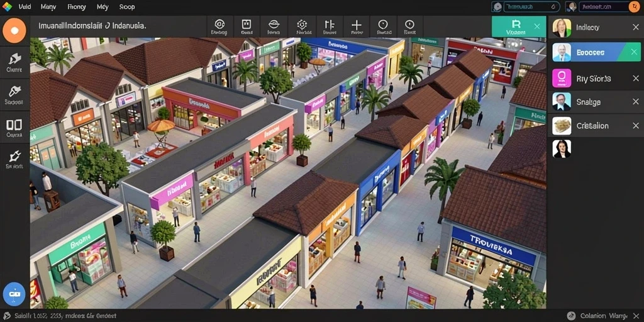Dismiss the Snalige list entry
This screenshot has height=322, width=644.
(635, 101)
